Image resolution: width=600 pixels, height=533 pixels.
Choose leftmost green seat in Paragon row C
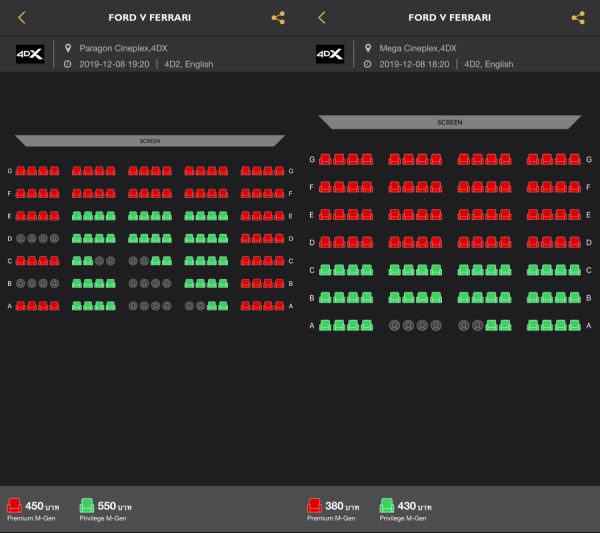point(77,261)
